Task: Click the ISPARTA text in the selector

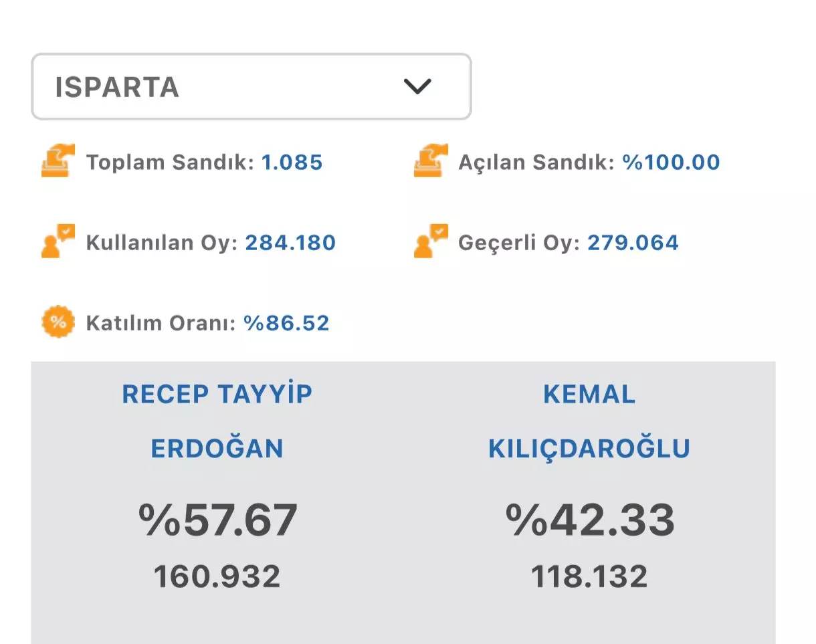Action: [x=117, y=87]
